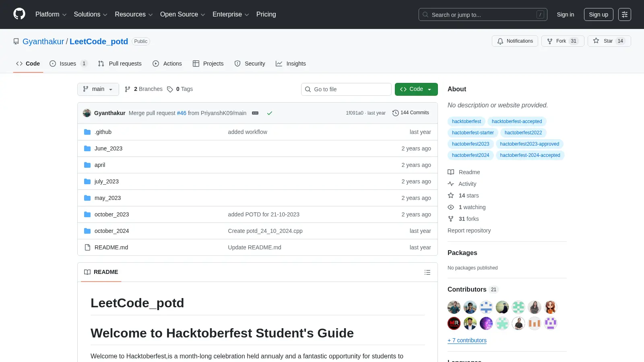Click commit message 'Create potd_24_10_2024.cpp'
The width and height of the screenshot is (644, 362).
(265, 231)
